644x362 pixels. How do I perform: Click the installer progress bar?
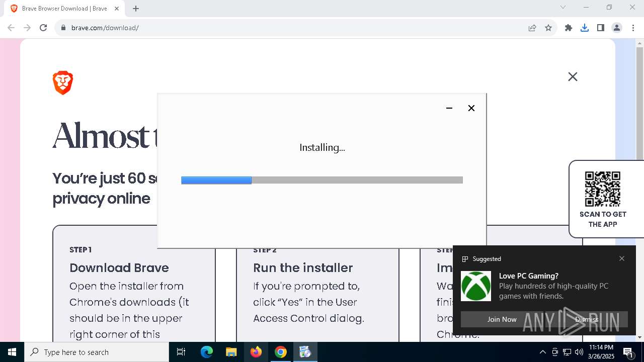click(x=322, y=180)
